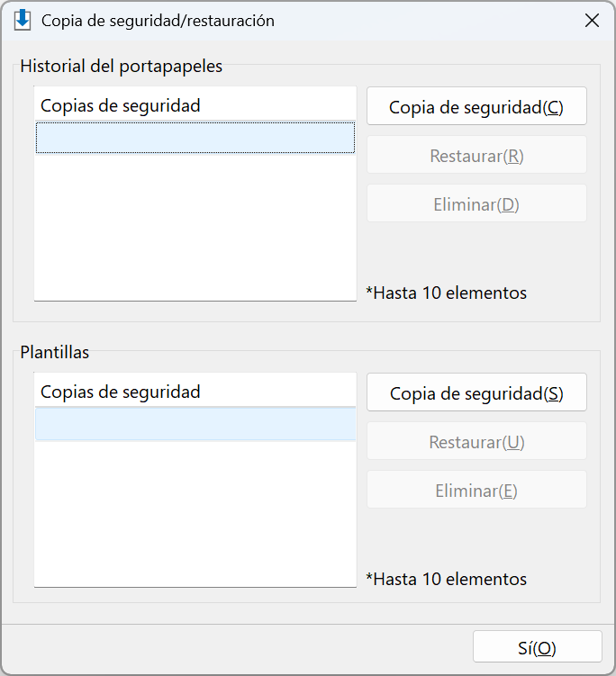
Task: Click the blue download arrow title bar icon
Action: pos(22,21)
